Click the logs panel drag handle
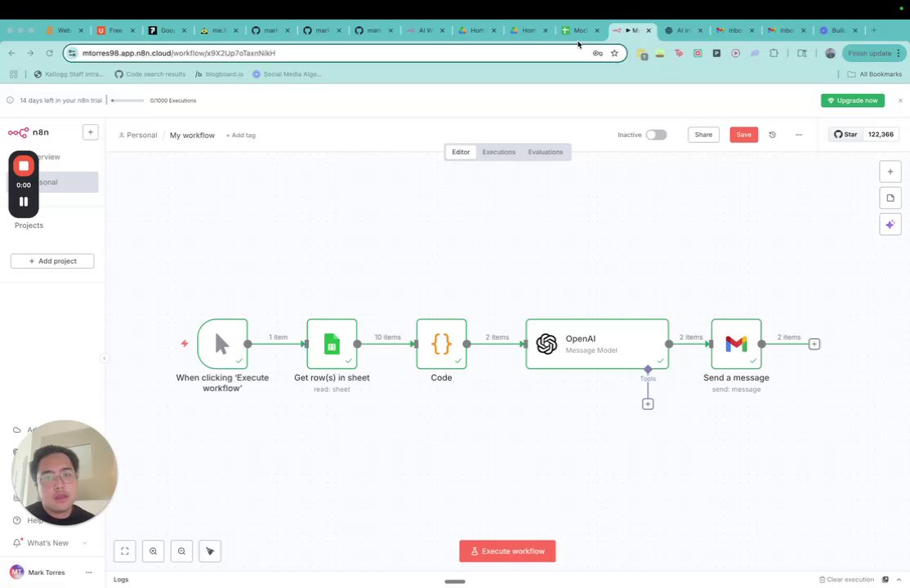This screenshot has height=588, width=910. [455, 581]
